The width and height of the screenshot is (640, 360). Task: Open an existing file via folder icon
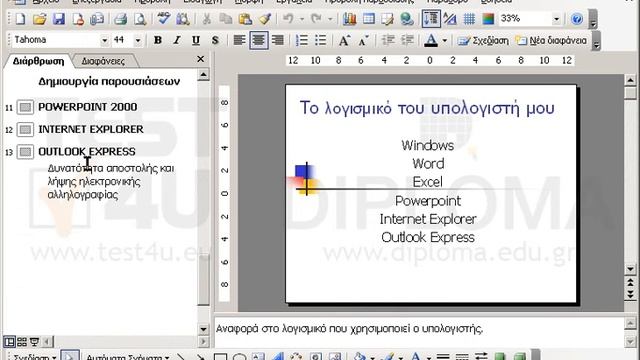tap(40, 19)
